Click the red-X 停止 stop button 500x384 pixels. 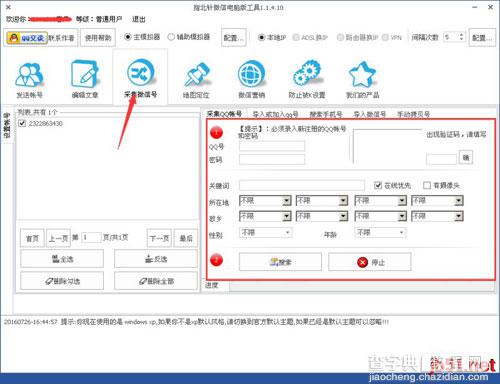click(x=369, y=262)
